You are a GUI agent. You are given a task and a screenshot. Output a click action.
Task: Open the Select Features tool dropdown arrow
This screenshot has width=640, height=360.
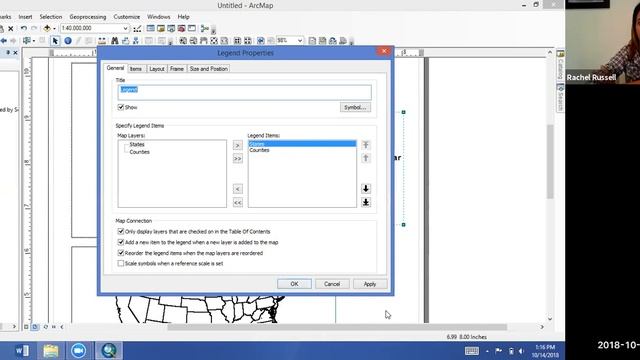coord(34,41)
